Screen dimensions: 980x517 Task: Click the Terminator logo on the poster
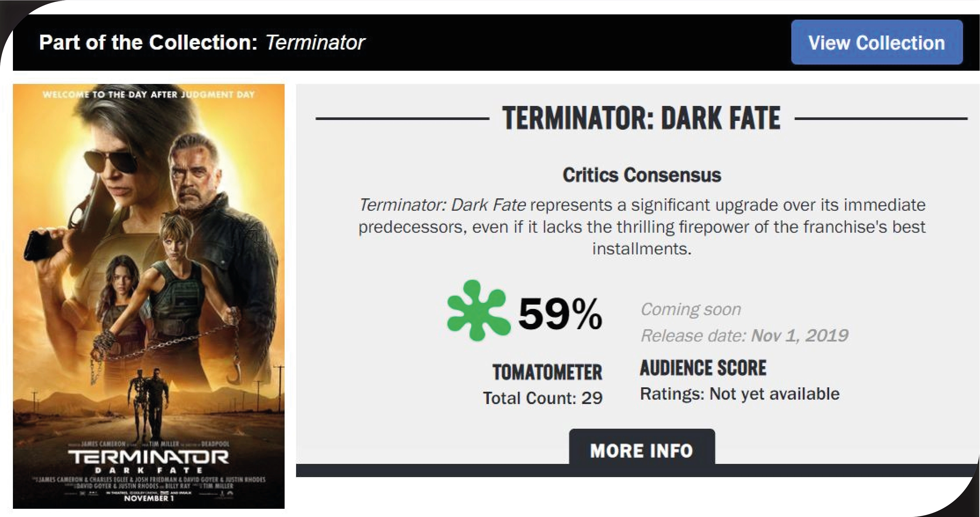pos(148,457)
